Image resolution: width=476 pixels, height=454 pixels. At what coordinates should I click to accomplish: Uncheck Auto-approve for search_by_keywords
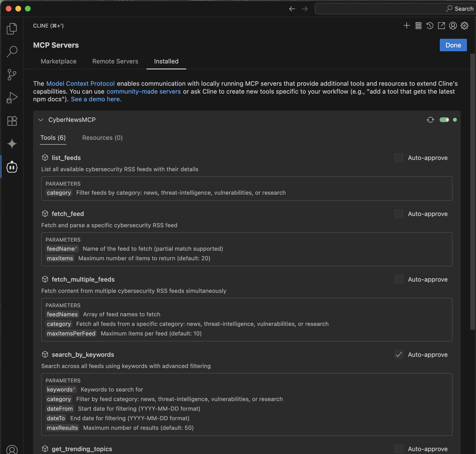tap(399, 355)
